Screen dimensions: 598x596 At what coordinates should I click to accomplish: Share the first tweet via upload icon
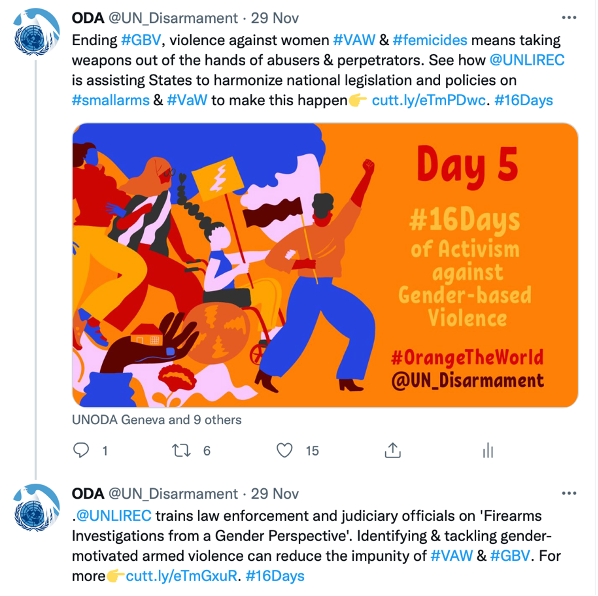pyautogui.click(x=392, y=450)
